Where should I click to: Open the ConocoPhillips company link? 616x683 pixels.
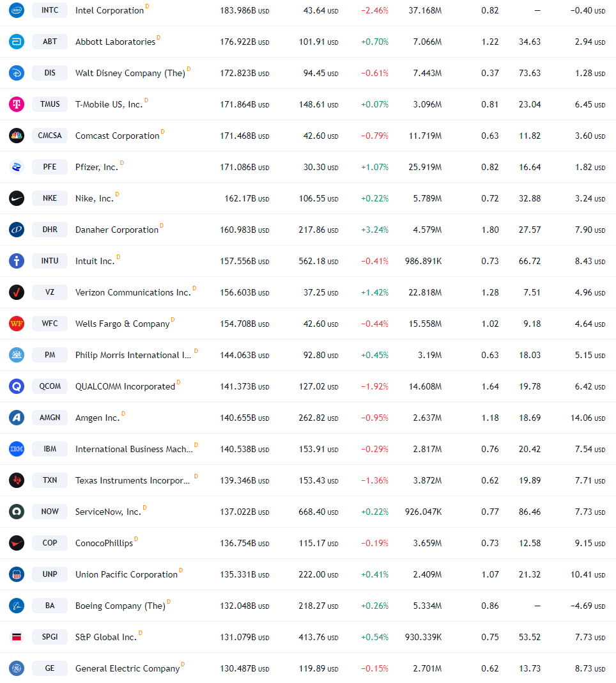coord(104,544)
